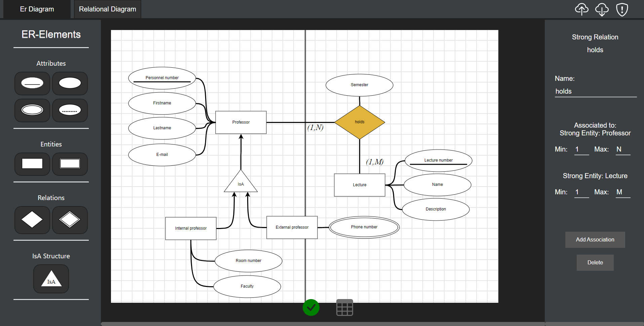Open the warnings indicator icon

pyautogui.click(x=621, y=9)
